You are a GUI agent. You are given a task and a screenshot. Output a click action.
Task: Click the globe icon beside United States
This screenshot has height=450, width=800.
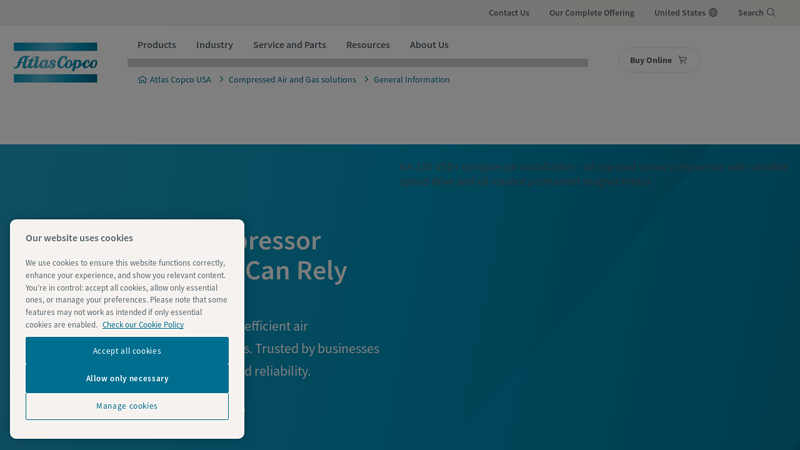point(713,13)
